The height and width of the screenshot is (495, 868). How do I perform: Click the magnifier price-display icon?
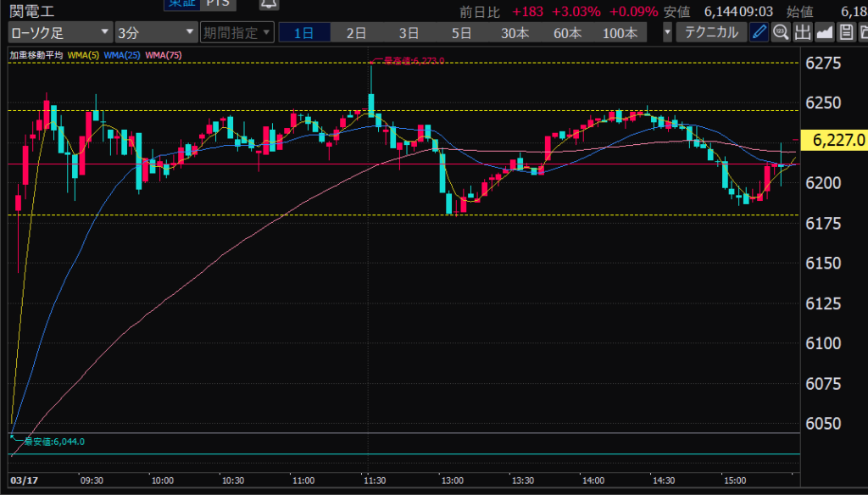coord(781,33)
